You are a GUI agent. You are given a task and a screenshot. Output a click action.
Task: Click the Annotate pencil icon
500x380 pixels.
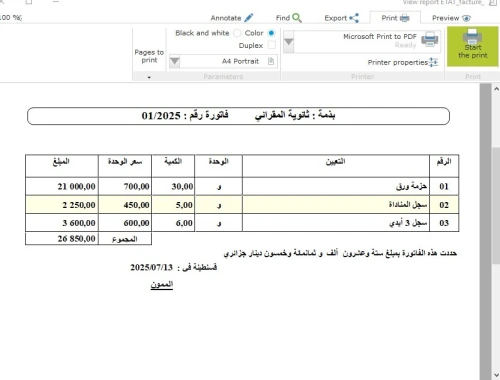point(249,18)
